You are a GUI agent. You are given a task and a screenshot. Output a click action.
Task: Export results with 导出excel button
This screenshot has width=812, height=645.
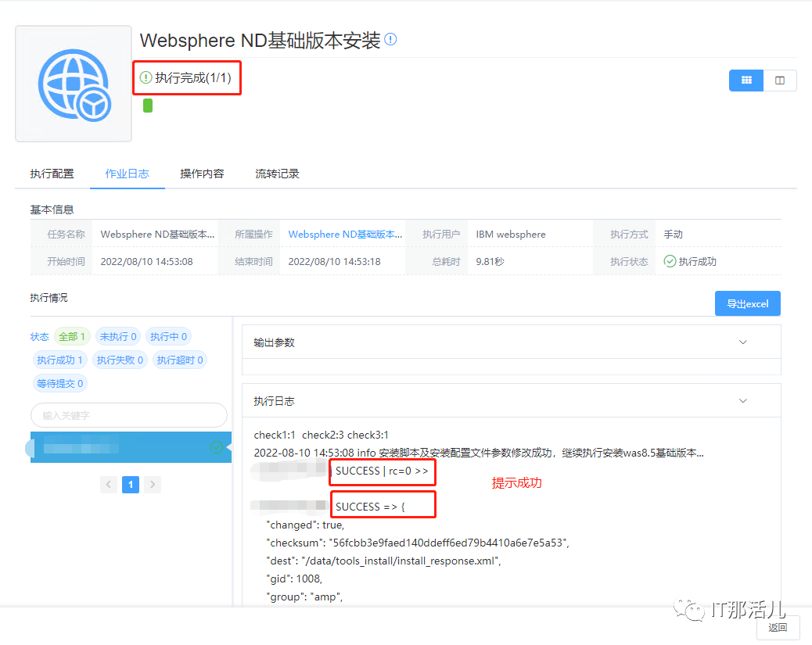(x=747, y=304)
